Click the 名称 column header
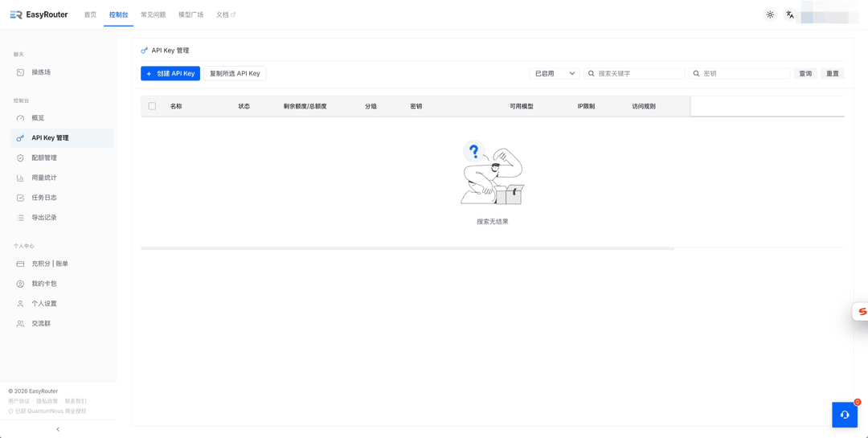This screenshot has height=438, width=868. [176, 106]
